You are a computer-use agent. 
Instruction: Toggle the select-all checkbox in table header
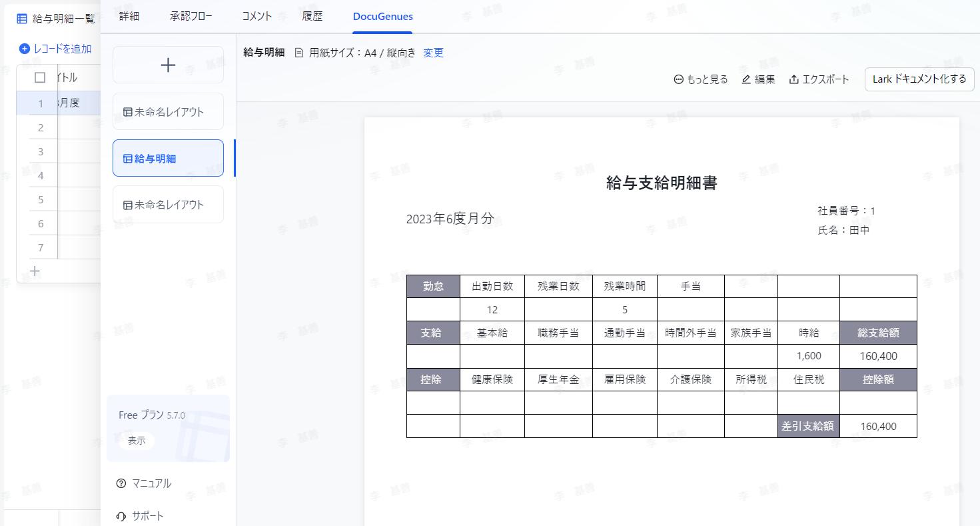[x=40, y=77]
